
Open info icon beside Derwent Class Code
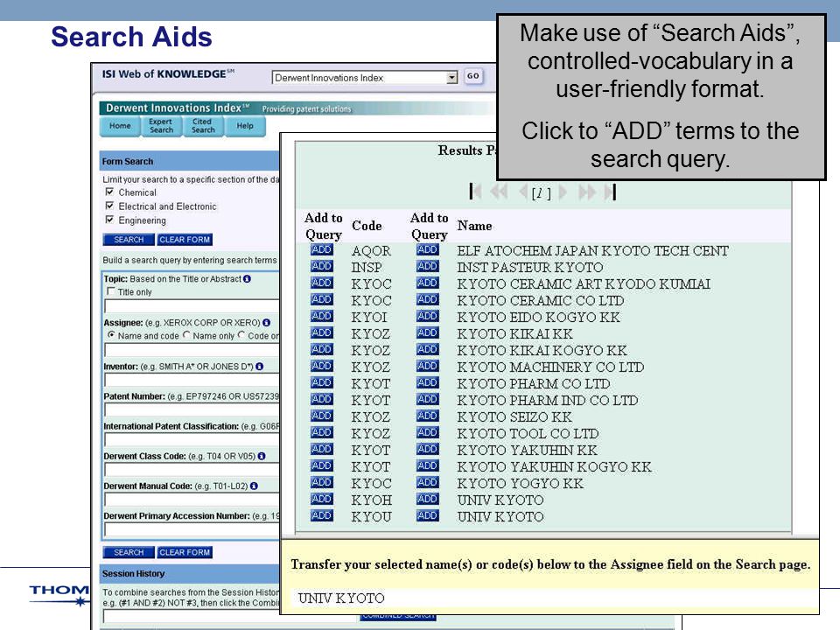(262, 456)
